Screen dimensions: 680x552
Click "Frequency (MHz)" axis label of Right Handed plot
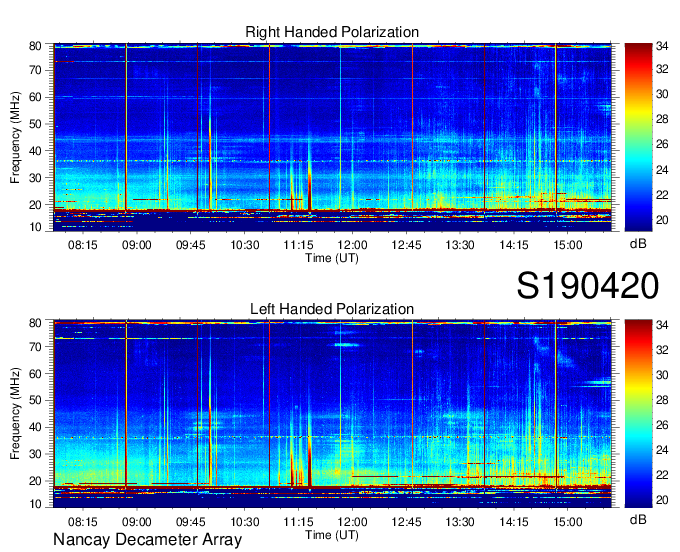click(15, 137)
